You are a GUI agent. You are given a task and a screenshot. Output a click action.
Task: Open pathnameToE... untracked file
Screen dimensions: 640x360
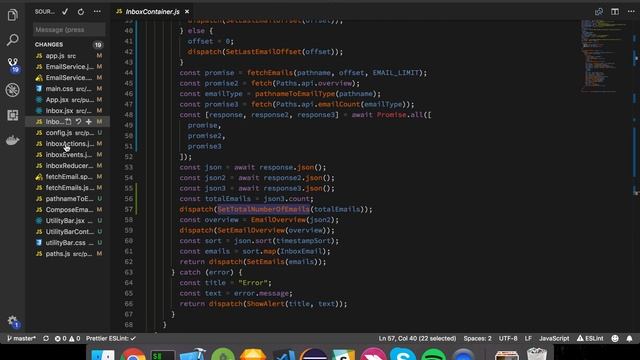click(68, 199)
